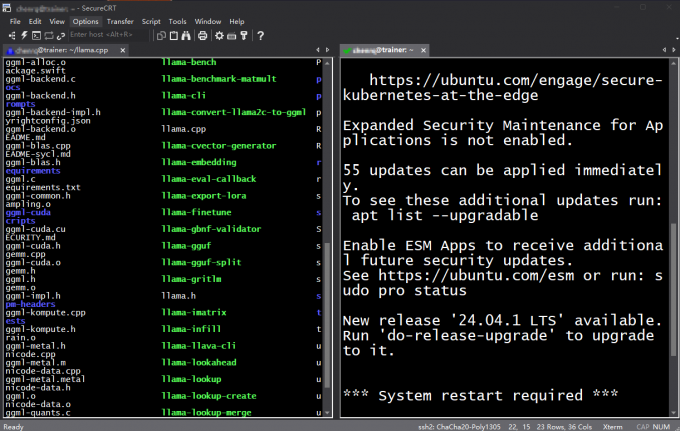680x431 pixels.
Task: Click the llama-finetune entry
Action: tap(196, 212)
